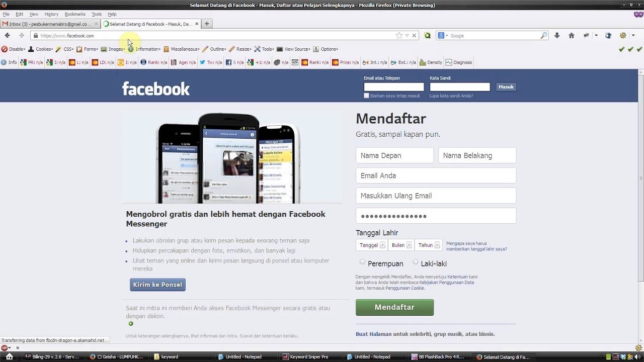This screenshot has width=644, height=362.
Task: Click the Private Browsing mask icon
Action: [638, 14]
